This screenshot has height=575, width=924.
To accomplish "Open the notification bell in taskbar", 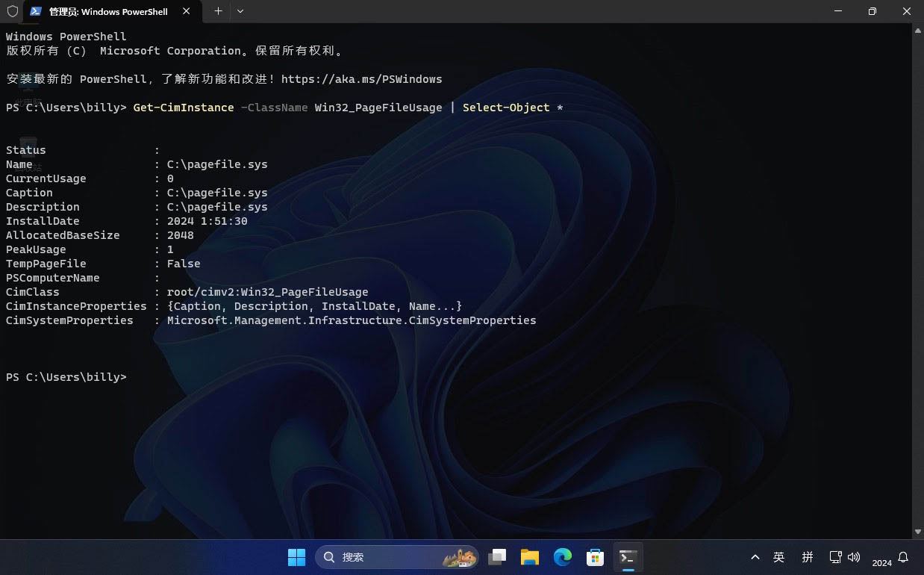I will click(903, 557).
